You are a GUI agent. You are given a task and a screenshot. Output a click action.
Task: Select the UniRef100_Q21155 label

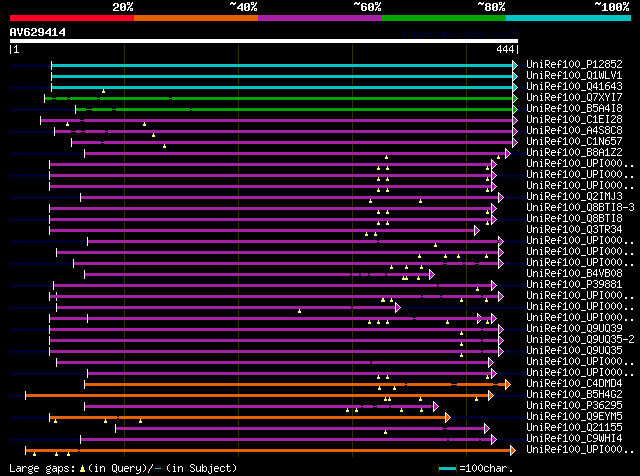click(574, 428)
